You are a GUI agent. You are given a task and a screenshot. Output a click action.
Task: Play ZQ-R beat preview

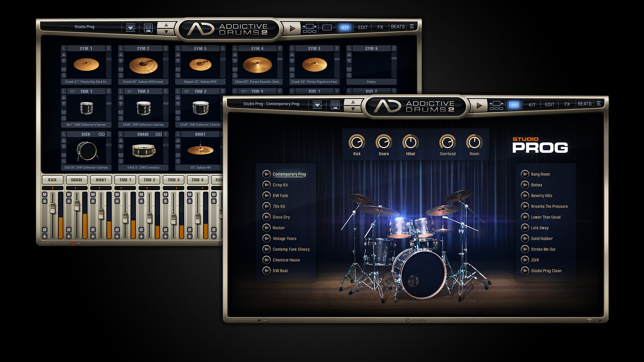525,260
